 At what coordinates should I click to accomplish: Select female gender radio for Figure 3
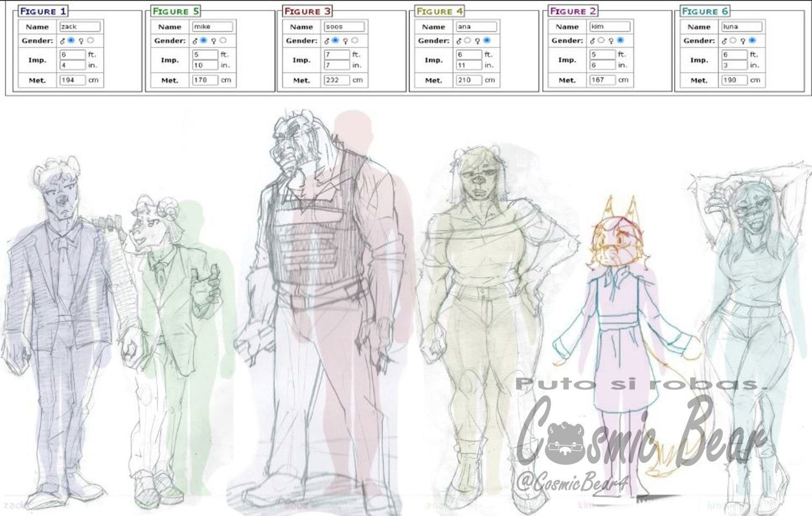click(354, 40)
